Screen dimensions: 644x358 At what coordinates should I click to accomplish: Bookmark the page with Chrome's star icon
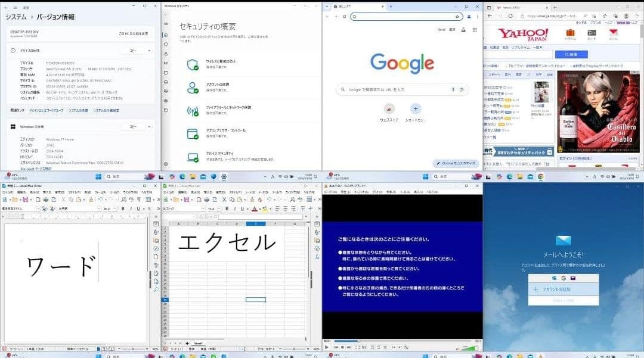[457, 17]
